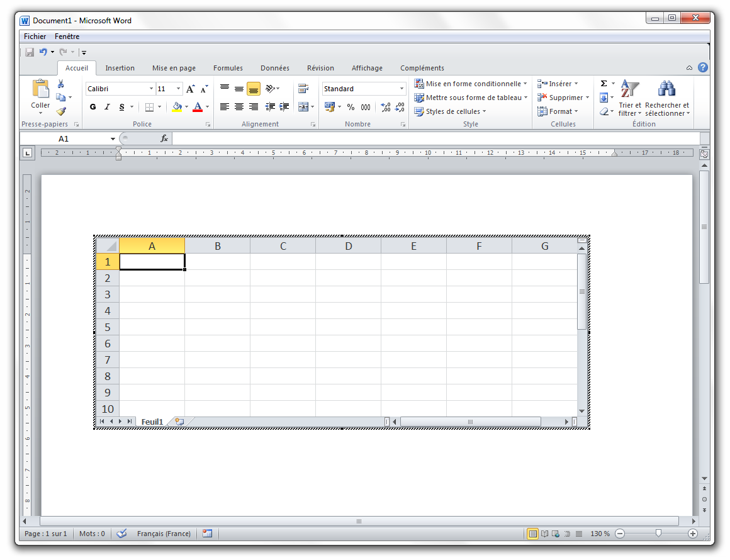The width and height of the screenshot is (730, 560).
Task: Open the font size dropdown
Action: pyautogui.click(x=179, y=89)
